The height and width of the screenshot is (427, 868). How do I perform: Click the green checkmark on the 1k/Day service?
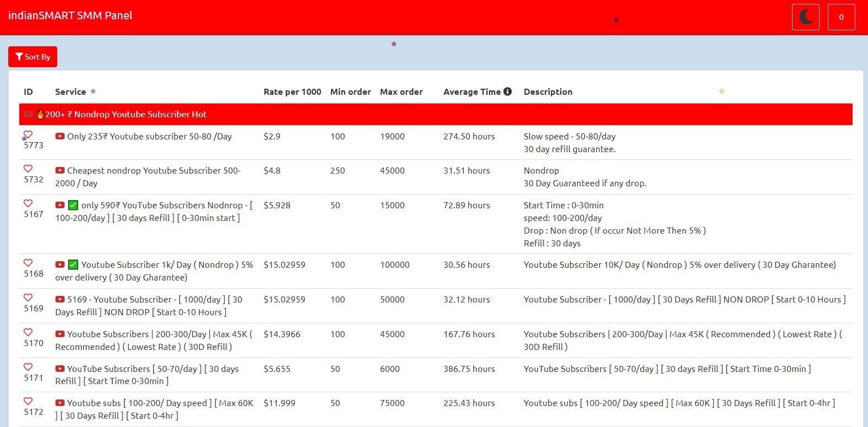pyautogui.click(x=73, y=265)
